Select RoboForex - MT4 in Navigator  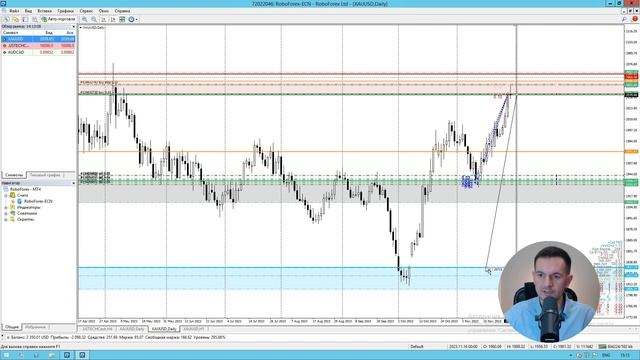25,189
